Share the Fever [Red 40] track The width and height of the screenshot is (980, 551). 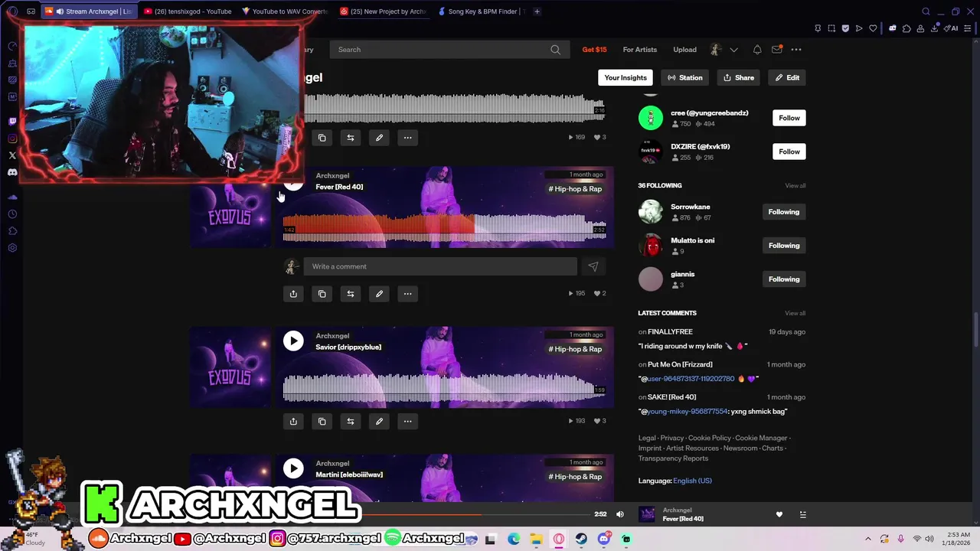[293, 294]
